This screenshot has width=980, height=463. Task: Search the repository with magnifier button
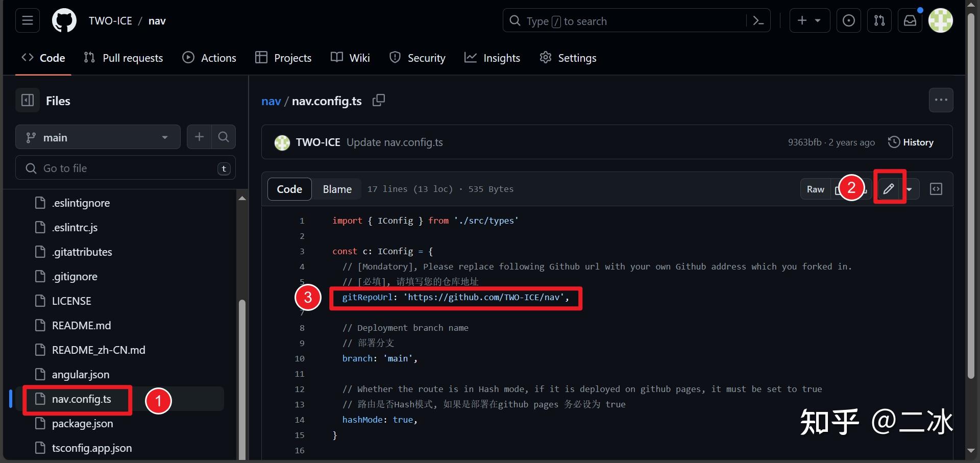(x=224, y=137)
